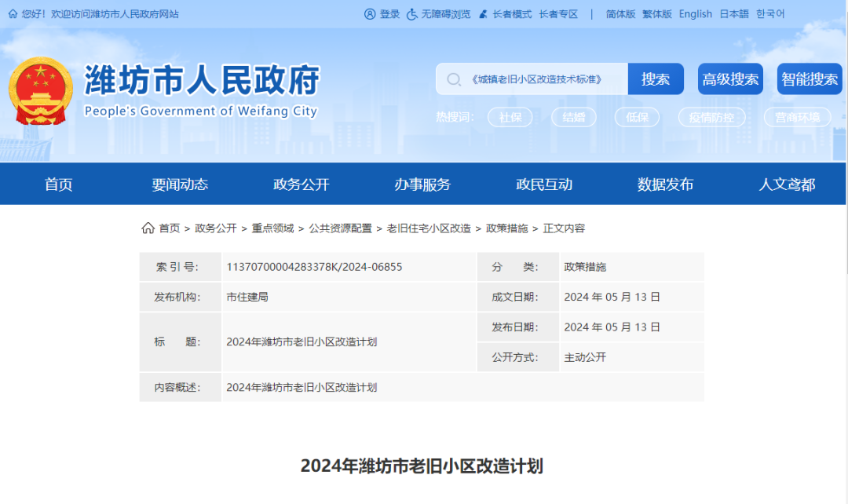Open the 办事服务 navigation tab
This screenshot has width=848, height=504.
point(422,184)
